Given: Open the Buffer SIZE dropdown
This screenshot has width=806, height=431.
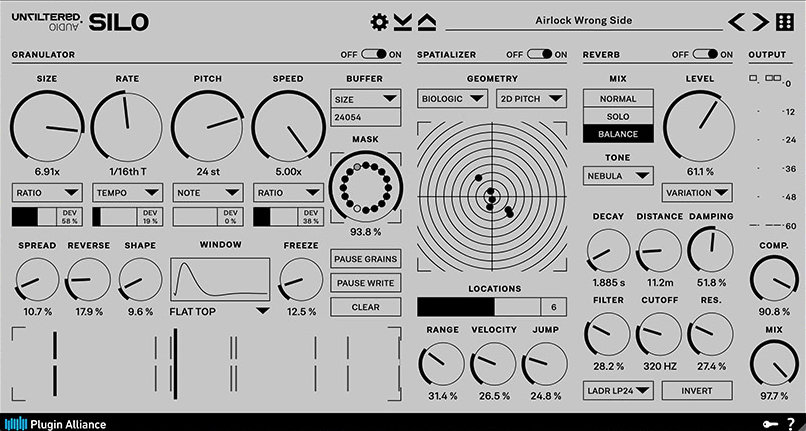Looking at the screenshot, I should (365, 99).
